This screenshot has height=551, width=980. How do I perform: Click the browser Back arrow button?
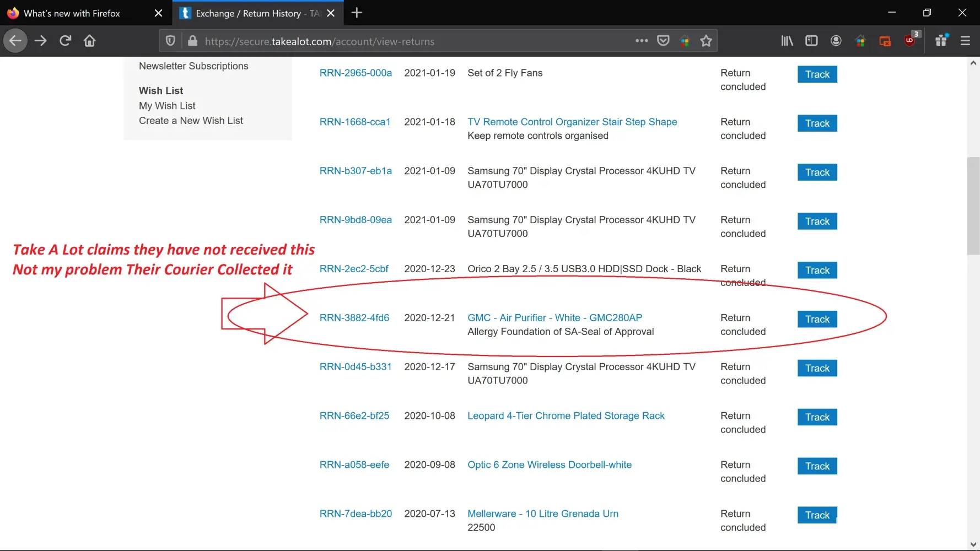click(15, 41)
